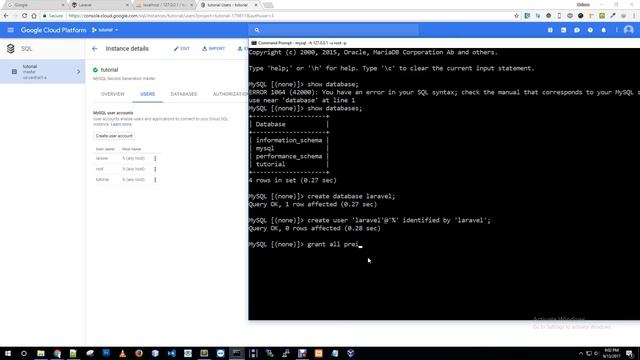
Task: Click the eyedropper extension icon
Action: coord(613,16)
